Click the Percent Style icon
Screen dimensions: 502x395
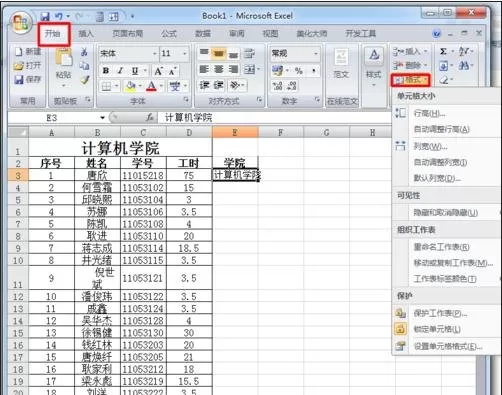click(299, 71)
